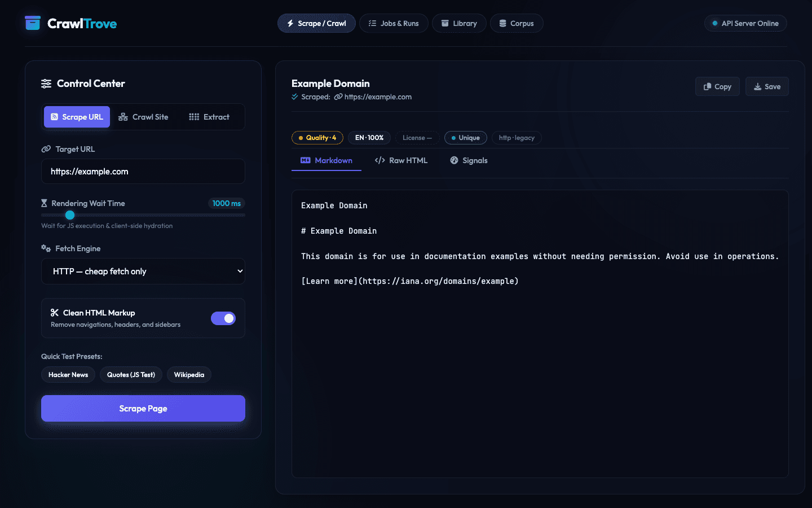
Task: Click the 'Quick Test Presets:' label
Action: point(72,356)
